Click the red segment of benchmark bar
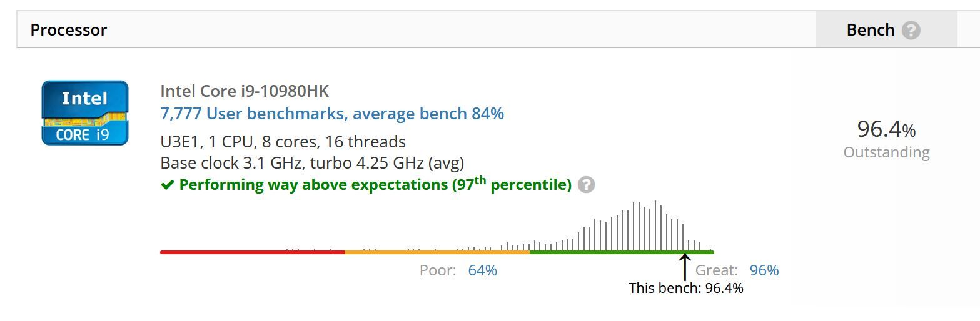Viewport: 980px width, 321px height. 252,252
